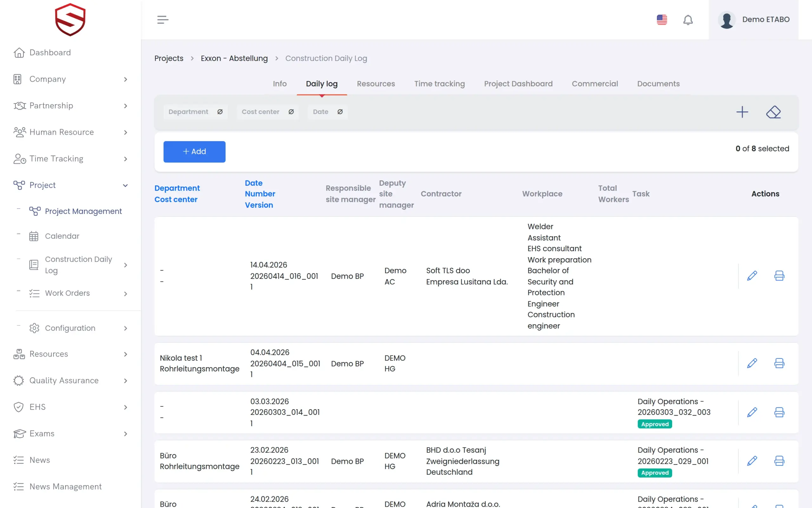Click the red shield logo
The width and height of the screenshot is (812, 508).
point(70,19)
